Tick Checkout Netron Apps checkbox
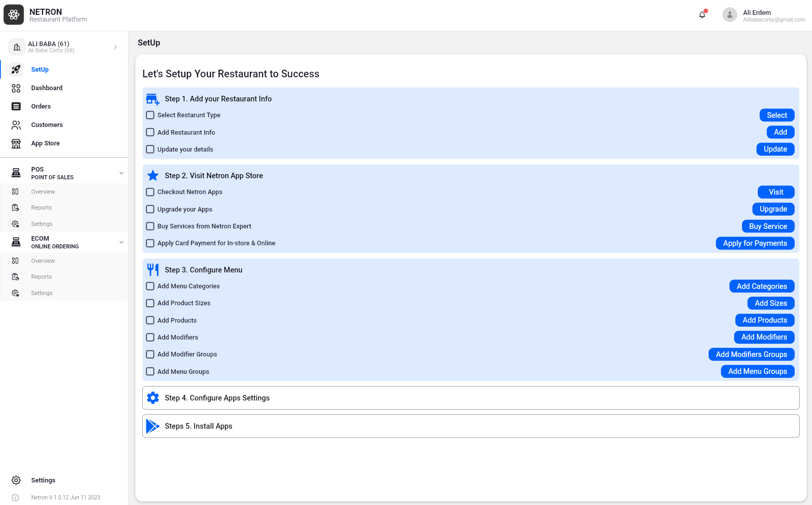Screen dimensions: 812x505 pyautogui.click(x=150, y=192)
